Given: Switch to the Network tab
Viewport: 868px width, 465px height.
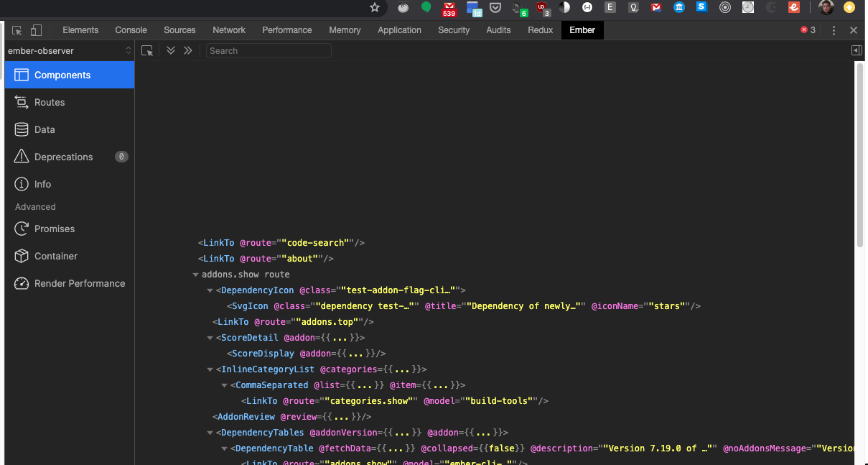Looking at the screenshot, I should (x=229, y=30).
